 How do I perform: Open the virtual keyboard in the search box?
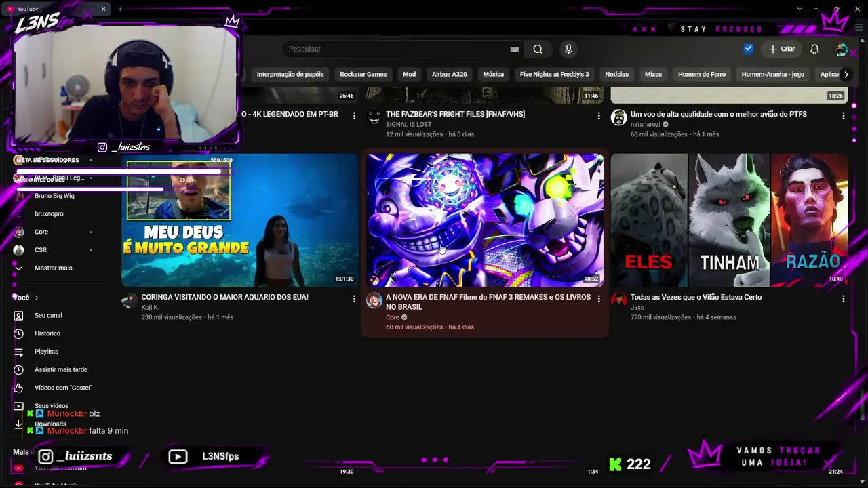click(515, 49)
